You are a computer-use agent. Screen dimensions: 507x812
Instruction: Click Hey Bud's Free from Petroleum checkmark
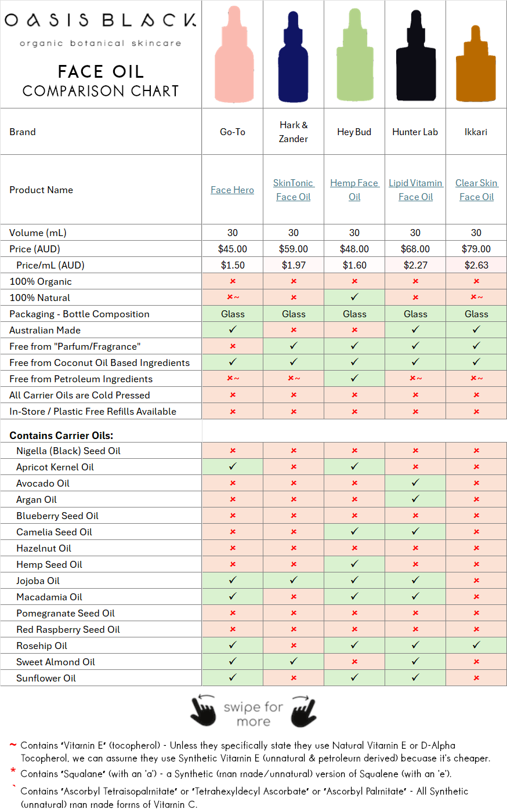[354, 378]
